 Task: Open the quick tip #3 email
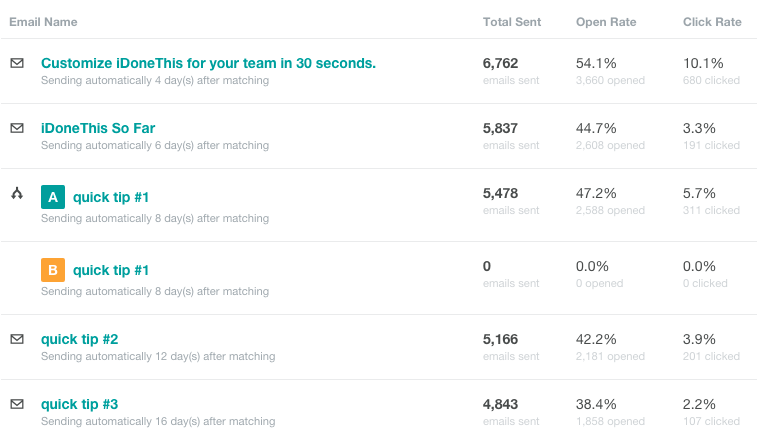pyautogui.click(x=80, y=404)
